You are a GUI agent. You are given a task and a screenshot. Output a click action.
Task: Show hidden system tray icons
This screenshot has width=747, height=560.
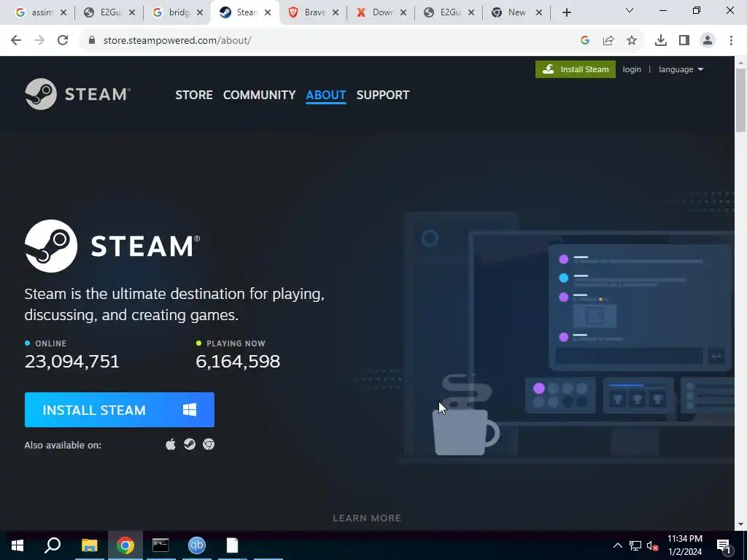[x=617, y=545]
